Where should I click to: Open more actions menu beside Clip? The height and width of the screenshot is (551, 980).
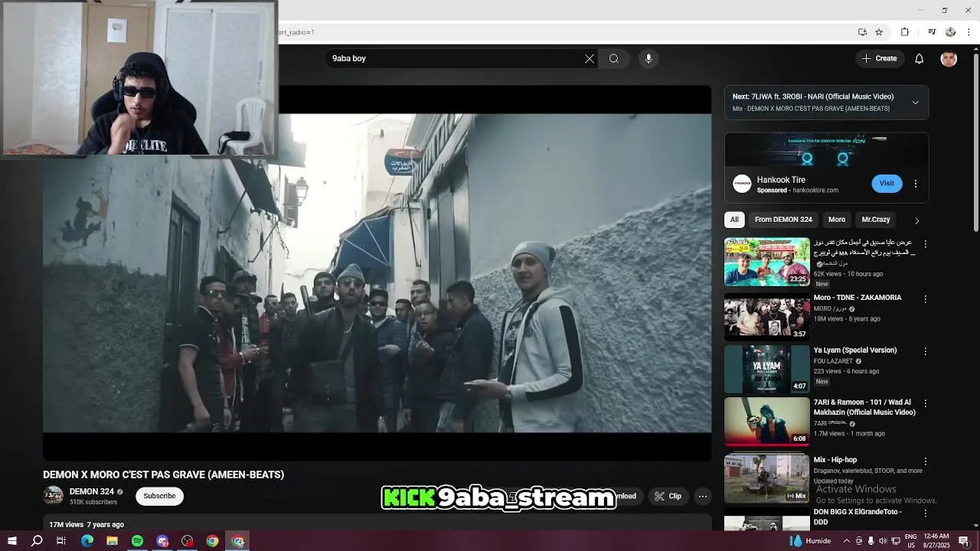[x=703, y=496]
